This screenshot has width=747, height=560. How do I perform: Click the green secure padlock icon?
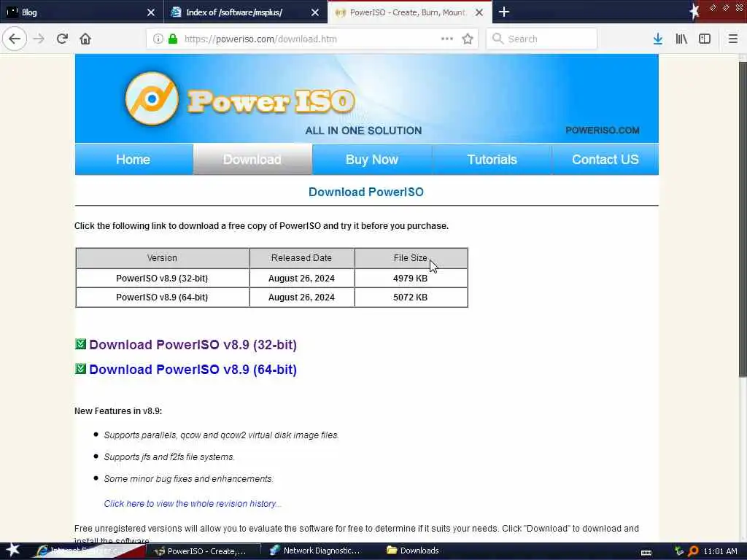point(173,39)
